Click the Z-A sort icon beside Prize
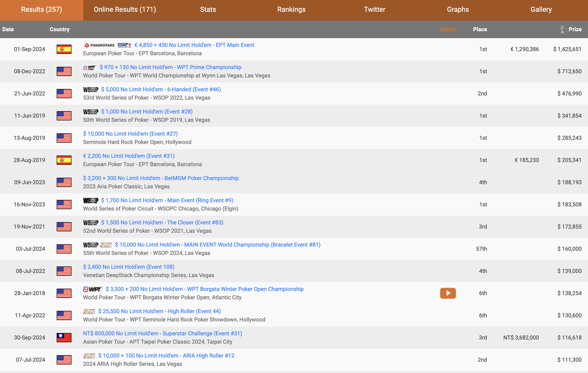The height and width of the screenshot is (373, 588). [562, 30]
